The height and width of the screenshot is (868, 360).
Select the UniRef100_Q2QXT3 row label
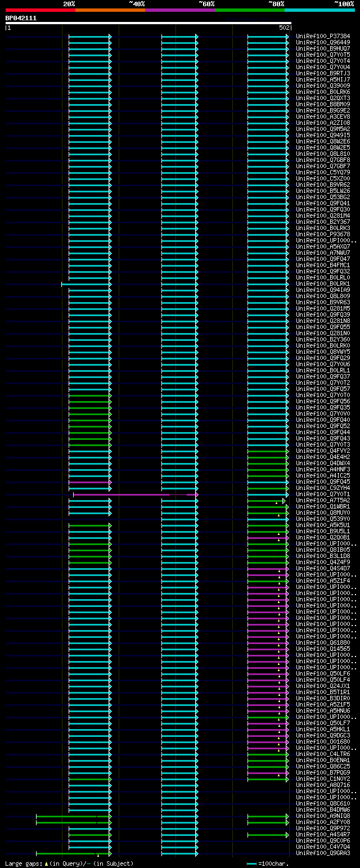323,98
